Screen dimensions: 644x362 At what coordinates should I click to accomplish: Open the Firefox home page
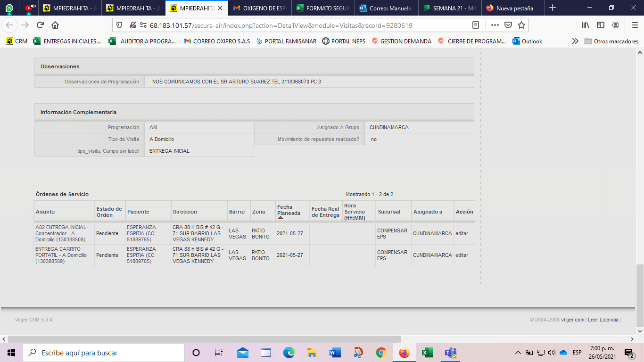55,25
